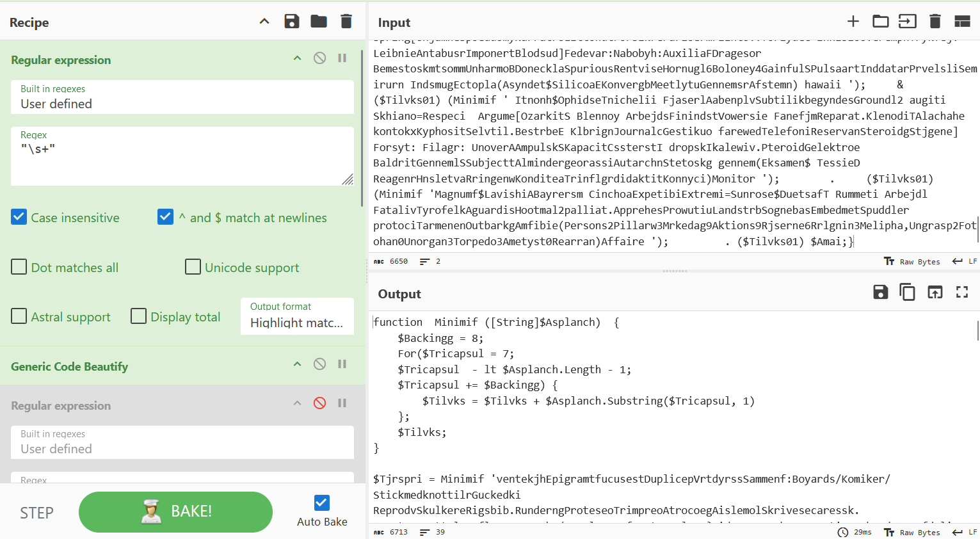Click into the Regex field containing "\s+"
Viewport: 980px width, 539px height.
[182, 156]
